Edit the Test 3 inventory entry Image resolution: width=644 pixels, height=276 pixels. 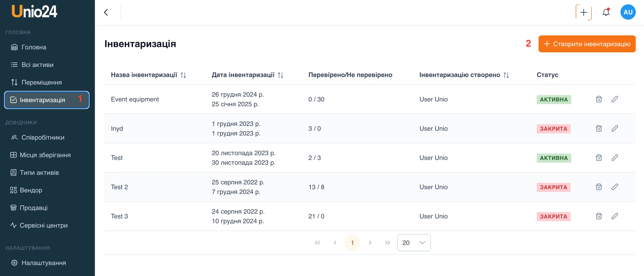[x=615, y=216]
